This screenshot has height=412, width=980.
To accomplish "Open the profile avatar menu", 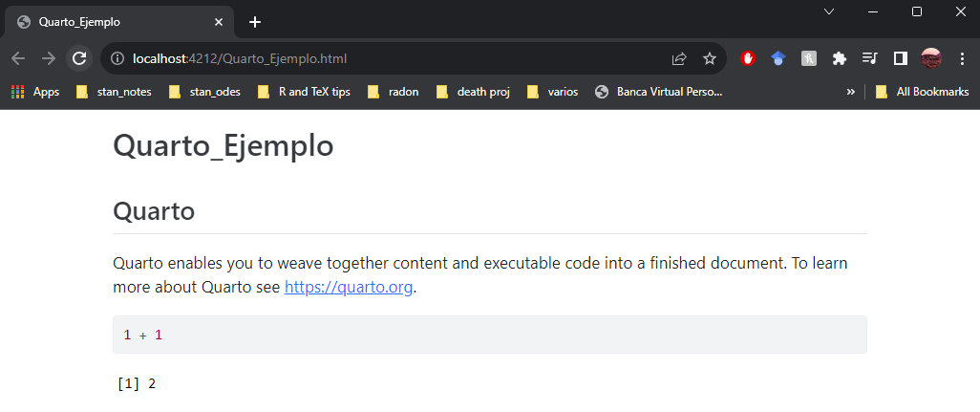I will [x=931, y=58].
